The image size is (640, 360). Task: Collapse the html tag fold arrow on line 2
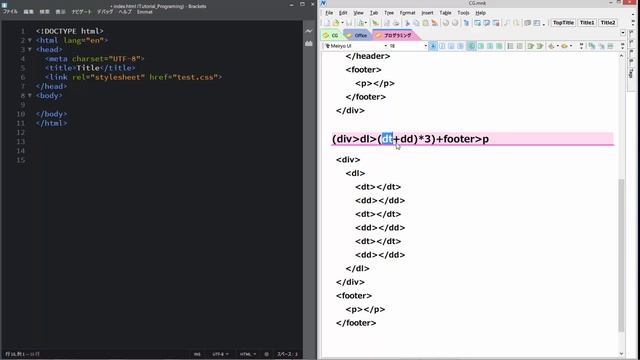pyautogui.click(x=30, y=40)
